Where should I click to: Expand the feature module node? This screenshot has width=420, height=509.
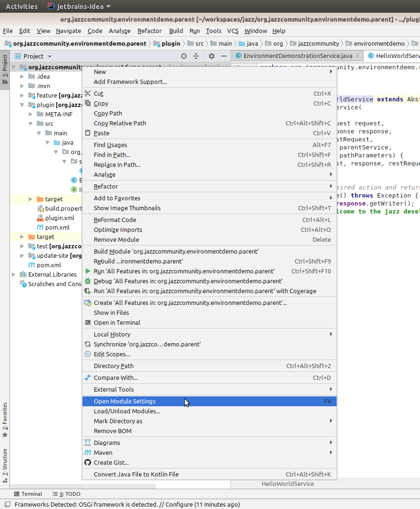[22, 95]
